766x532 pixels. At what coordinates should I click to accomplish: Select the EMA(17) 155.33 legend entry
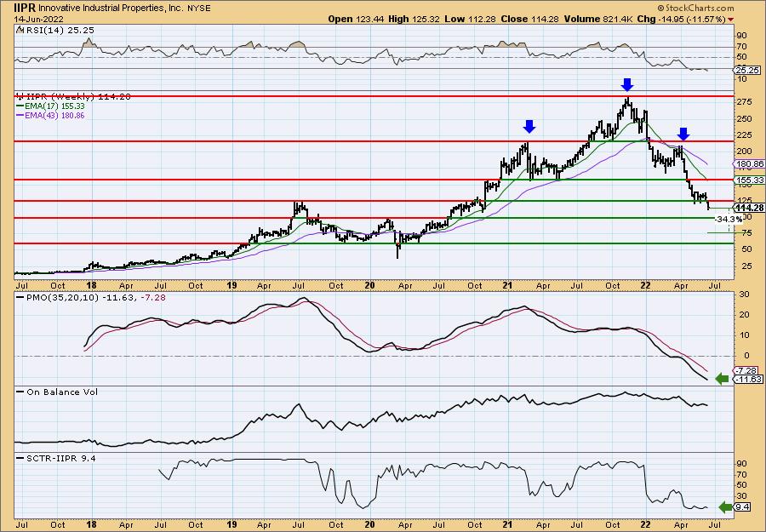(x=51, y=106)
